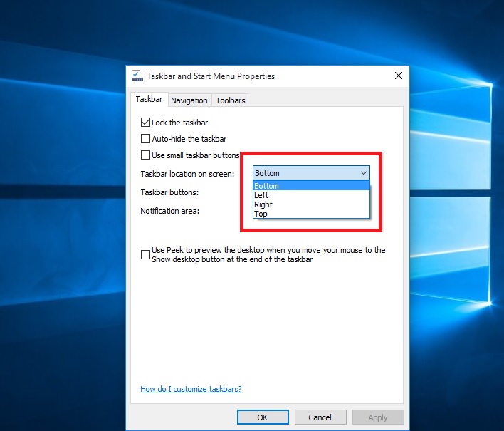This screenshot has width=504, height=431.
Task: Open the Toolbars tab
Action: (231, 100)
